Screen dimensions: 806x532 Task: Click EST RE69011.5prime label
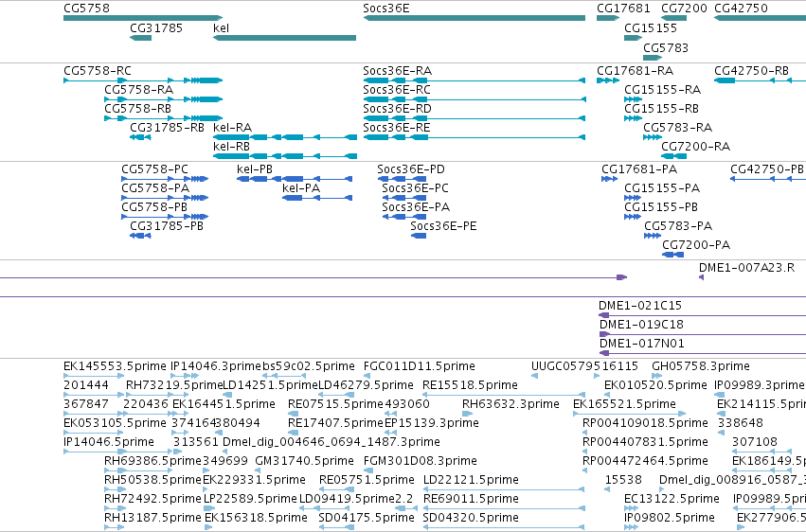[471, 500]
